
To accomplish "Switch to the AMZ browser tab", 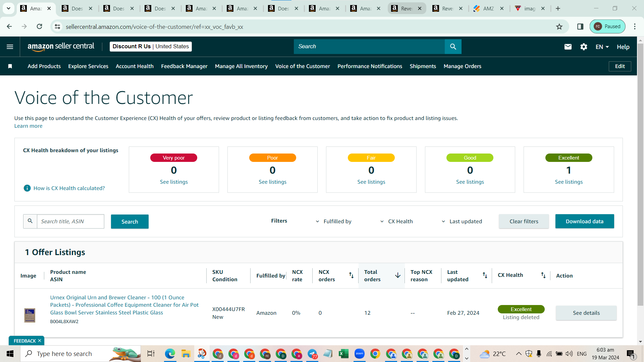I will [x=488, y=8].
